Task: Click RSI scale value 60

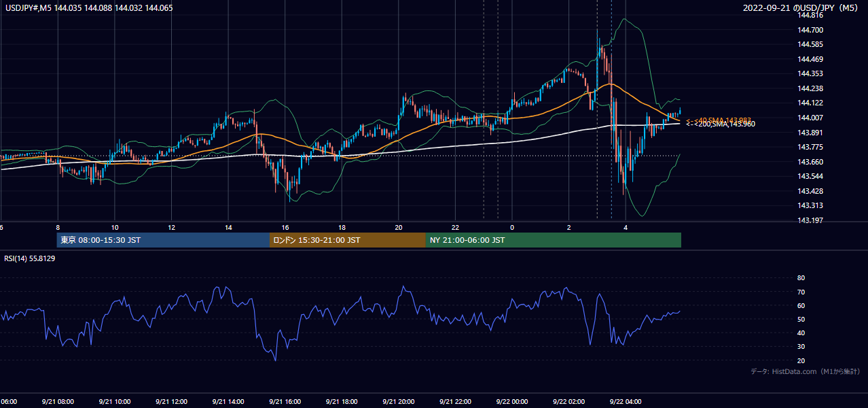Action: (801, 305)
